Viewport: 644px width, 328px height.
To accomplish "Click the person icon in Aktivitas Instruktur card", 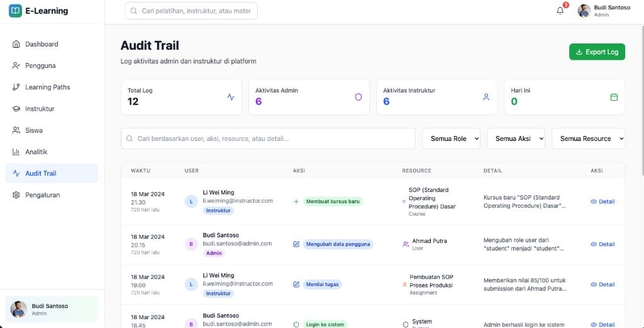I will pos(486,97).
